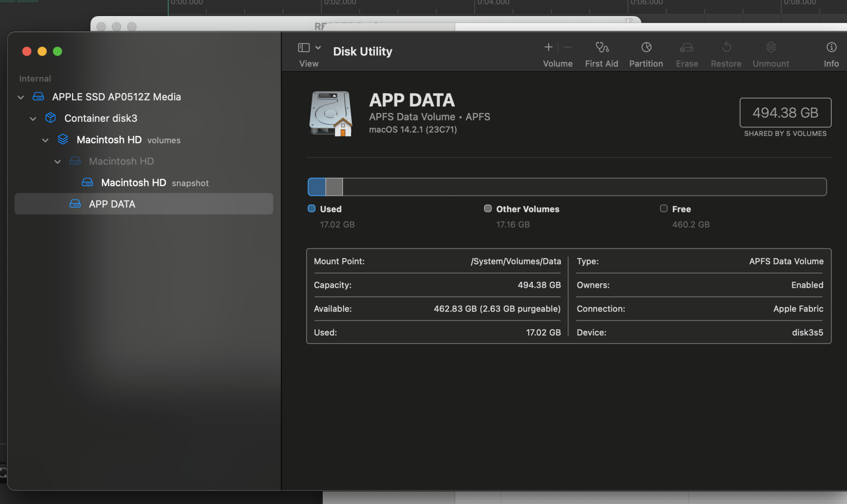Click the Connection value Apple Fabric
Screen dimensions: 847x504
798,309
